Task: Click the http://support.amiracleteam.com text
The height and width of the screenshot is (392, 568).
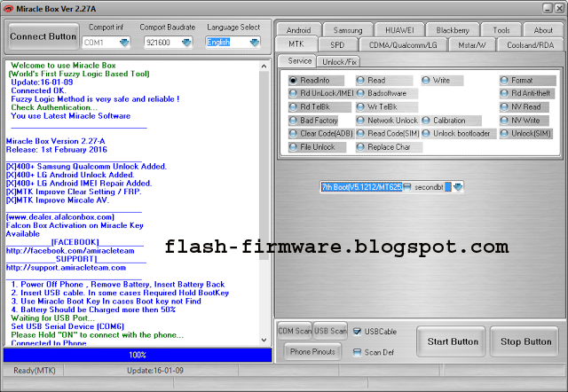Action: point(66,268)
